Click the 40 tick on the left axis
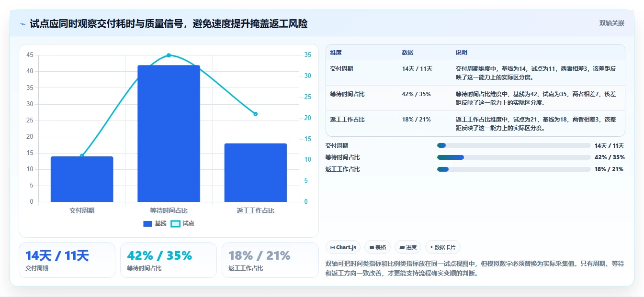644x297 pixels. (x=30, y=71)
